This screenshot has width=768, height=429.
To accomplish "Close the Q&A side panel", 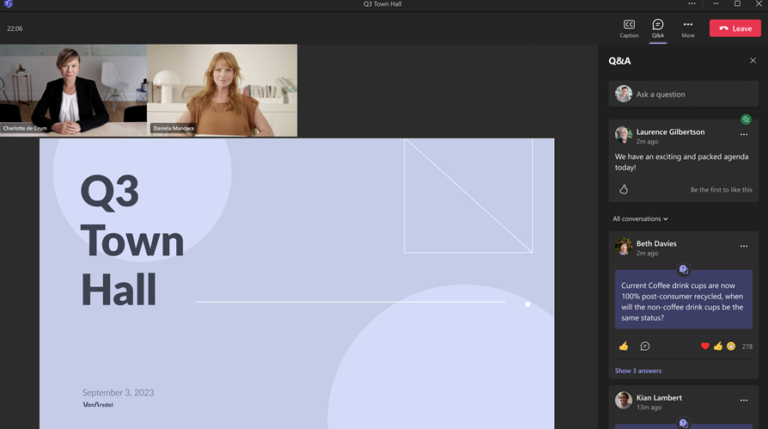I will point(753,61).
